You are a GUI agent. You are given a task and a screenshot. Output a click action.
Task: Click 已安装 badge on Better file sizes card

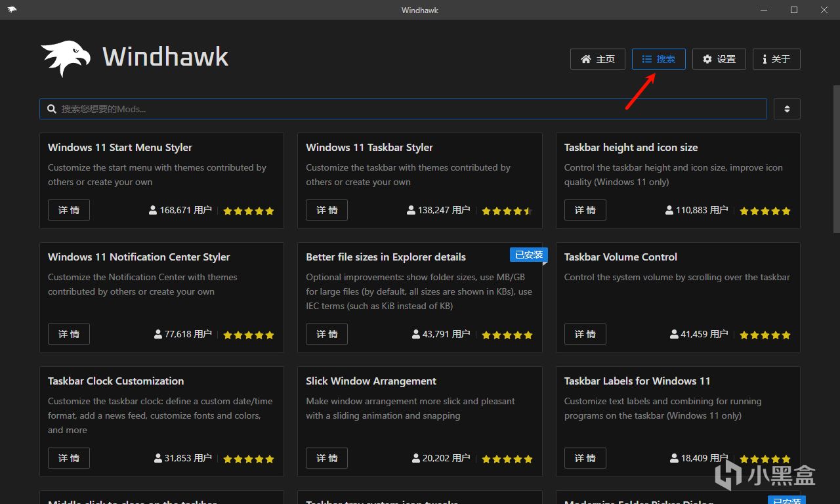[x=528, y=255]
